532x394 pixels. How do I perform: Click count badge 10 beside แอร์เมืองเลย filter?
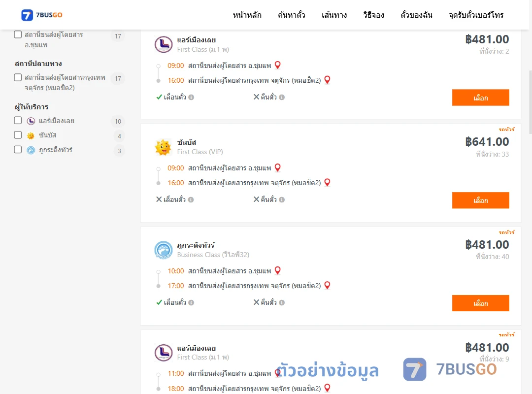tap(118, 121)
